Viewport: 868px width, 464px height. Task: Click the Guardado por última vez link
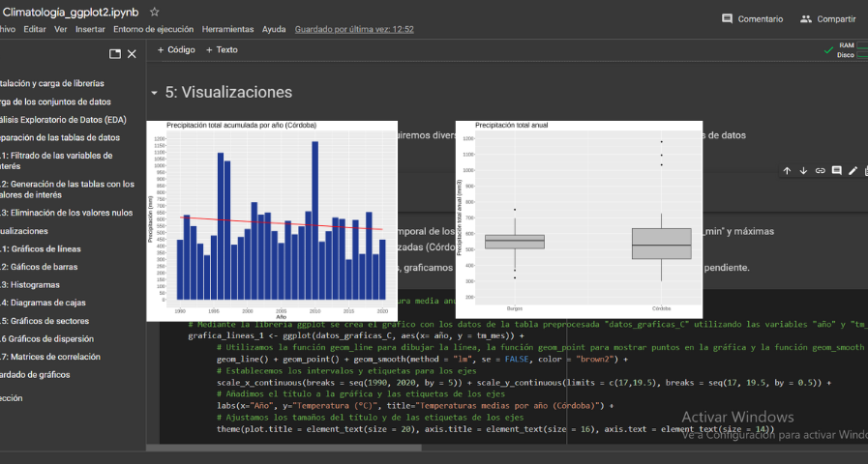[354, 29]
